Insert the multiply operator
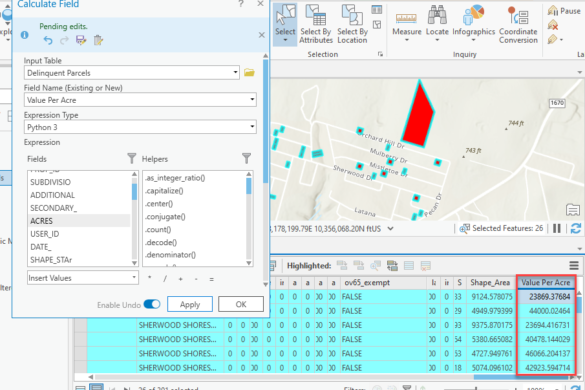The height and width of the screenshot is (390, 585). coord(150,278)
